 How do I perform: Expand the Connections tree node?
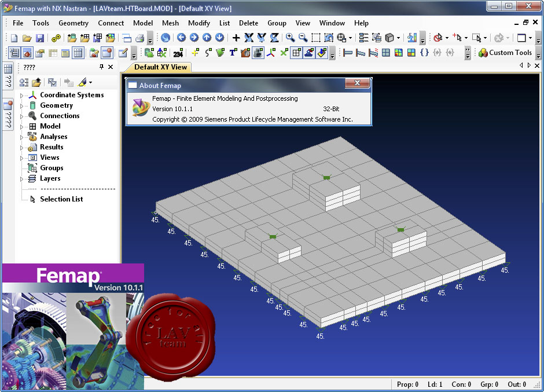coord(21,116)
